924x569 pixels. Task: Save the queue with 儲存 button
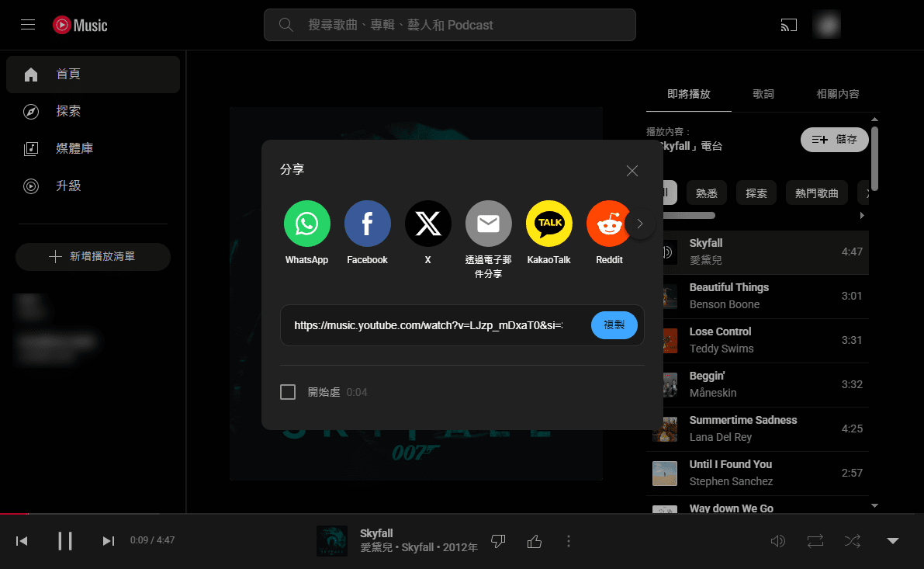835,140
